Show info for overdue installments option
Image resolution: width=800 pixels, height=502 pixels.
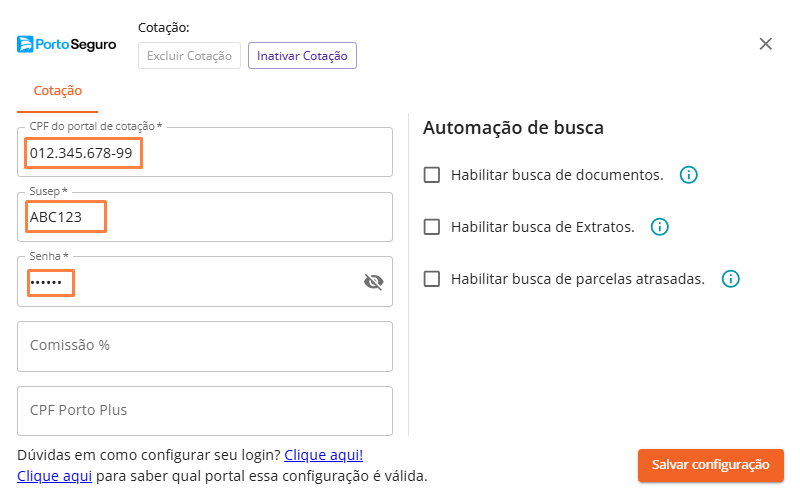click(x=730, y=279)
